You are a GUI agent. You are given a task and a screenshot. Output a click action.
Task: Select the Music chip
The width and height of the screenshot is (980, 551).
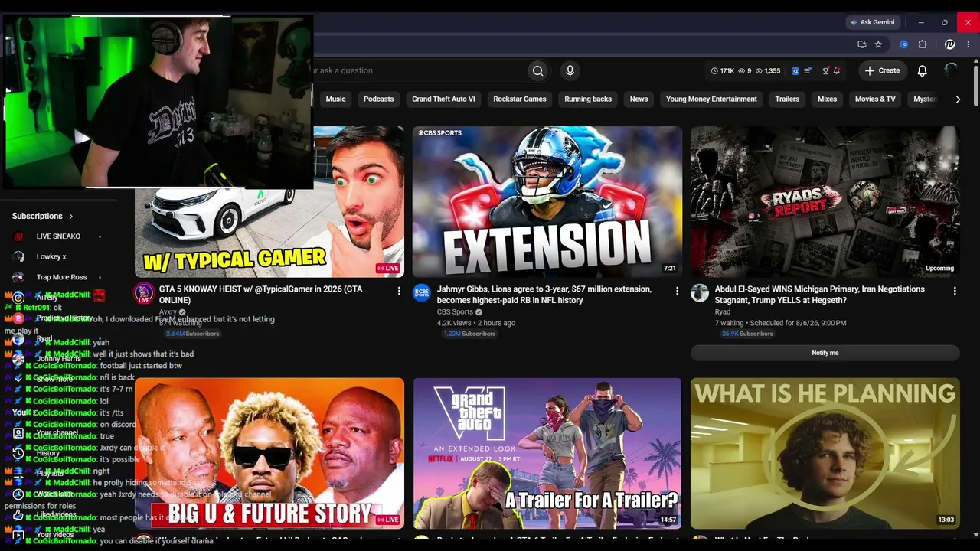tap(335, 99)
